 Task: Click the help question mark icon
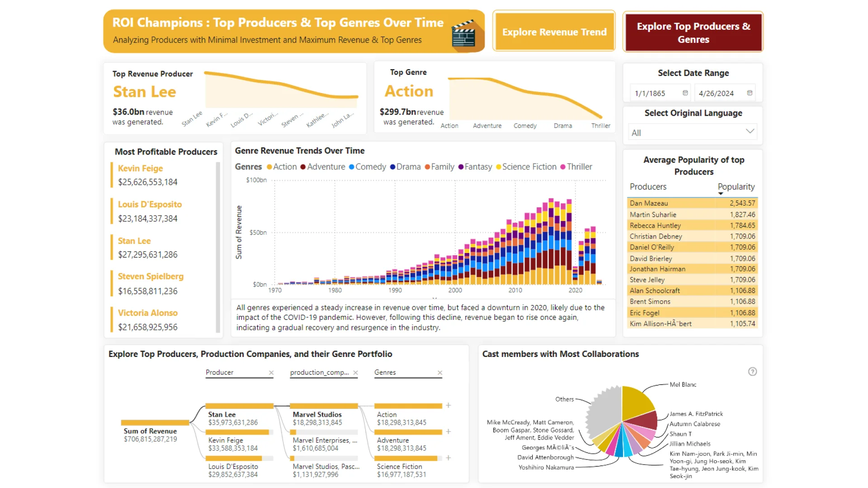(x=752, y=371)
